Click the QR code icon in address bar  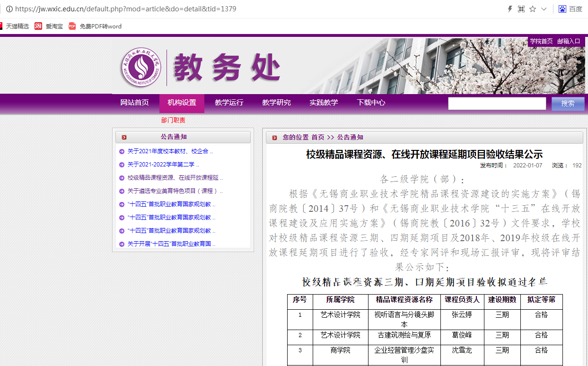click(x=521, y=9)
